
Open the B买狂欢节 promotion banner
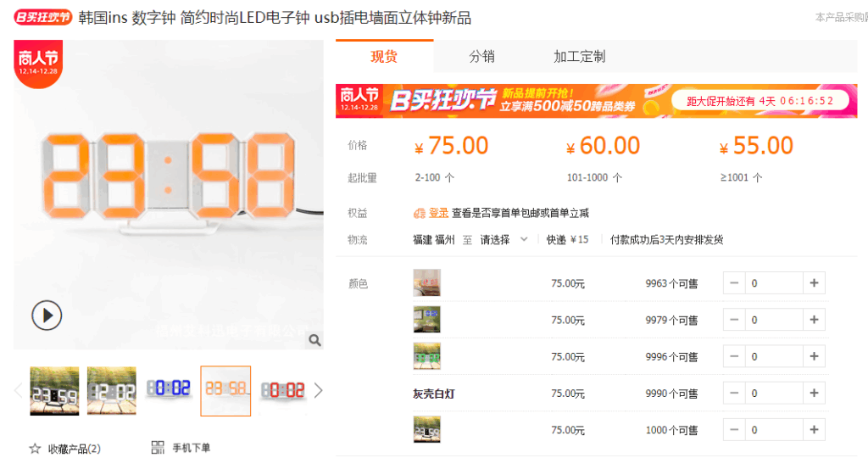[596, 101]
